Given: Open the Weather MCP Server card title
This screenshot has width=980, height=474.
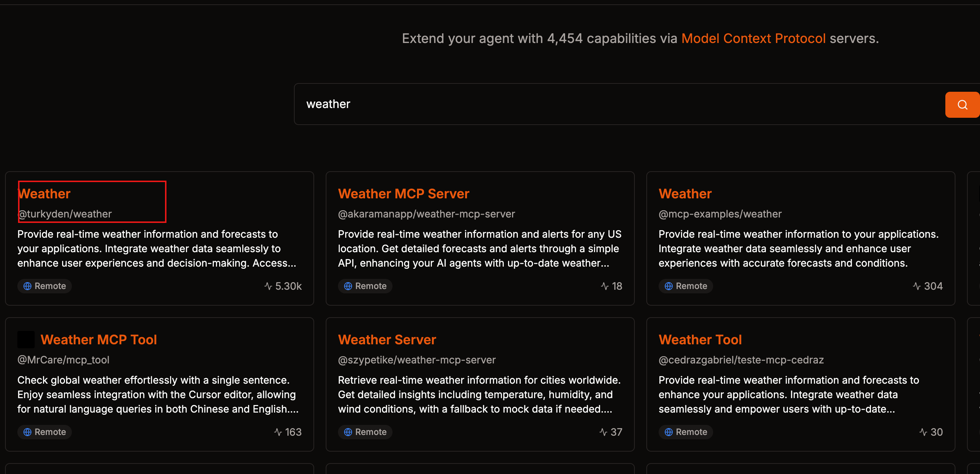Looking at the screenshot, I should tap(403, 194).
